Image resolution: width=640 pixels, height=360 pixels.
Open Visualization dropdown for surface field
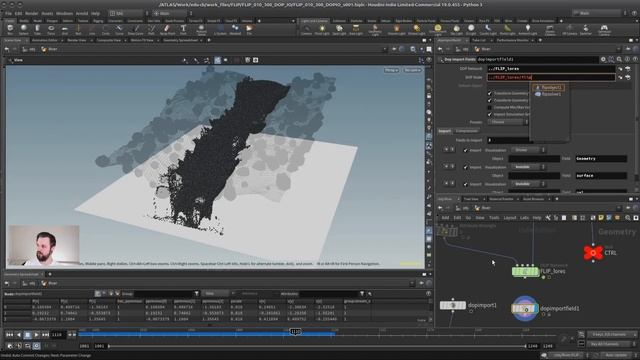(x=528, y=167)
